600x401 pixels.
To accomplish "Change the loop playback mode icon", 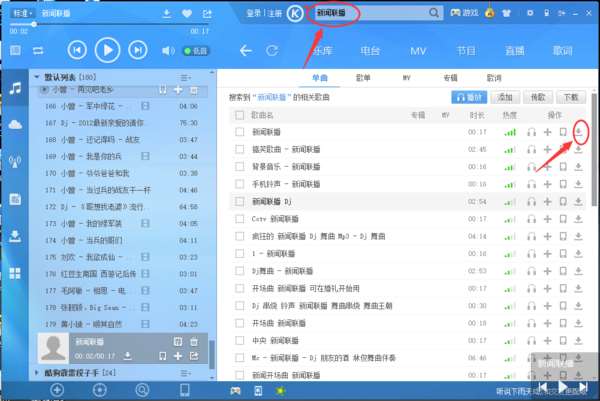I will 38,51.
